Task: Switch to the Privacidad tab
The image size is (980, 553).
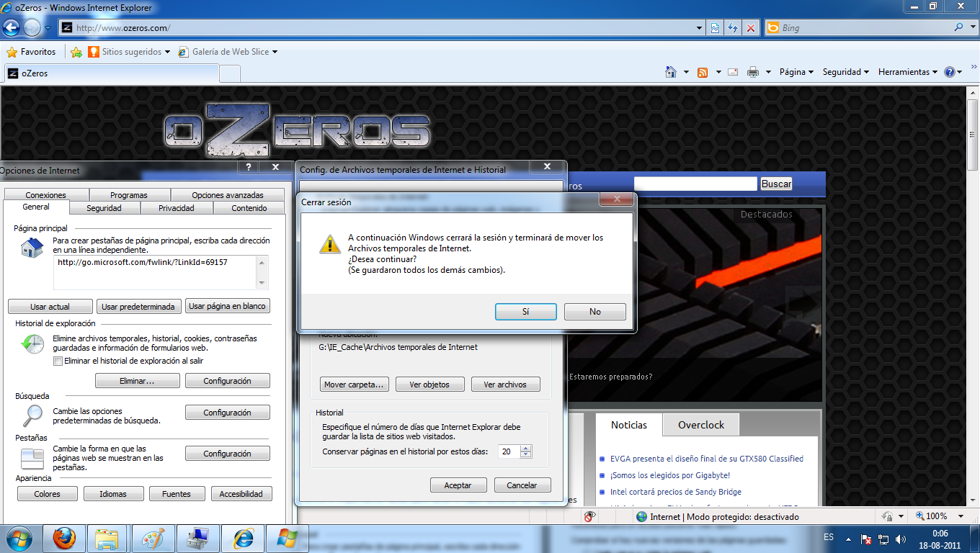Action: pos(177,208)
